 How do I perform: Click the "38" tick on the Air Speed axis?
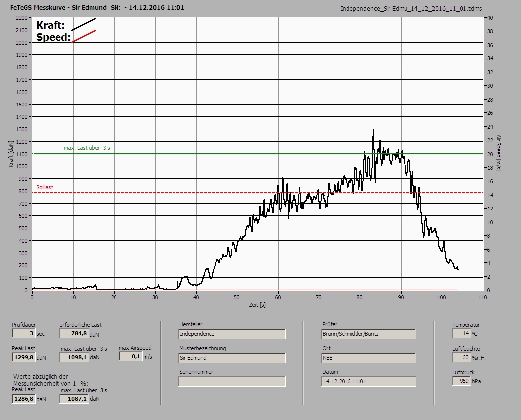click(x=490, y=31)
